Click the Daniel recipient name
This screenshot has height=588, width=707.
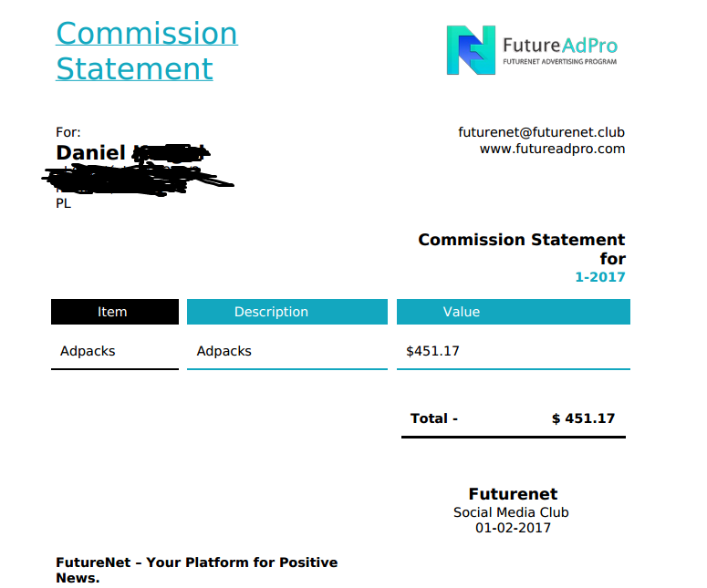point(90,153)
